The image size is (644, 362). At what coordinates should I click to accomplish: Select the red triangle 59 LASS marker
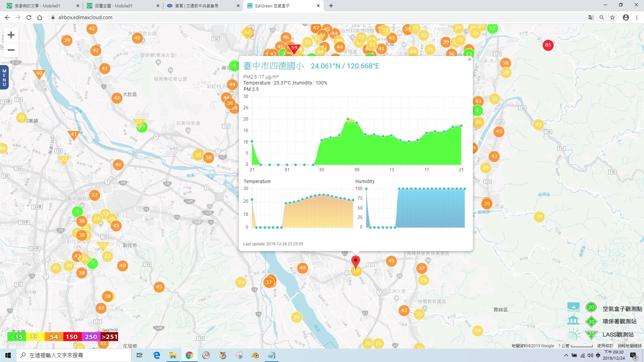[x=294, y=49]
